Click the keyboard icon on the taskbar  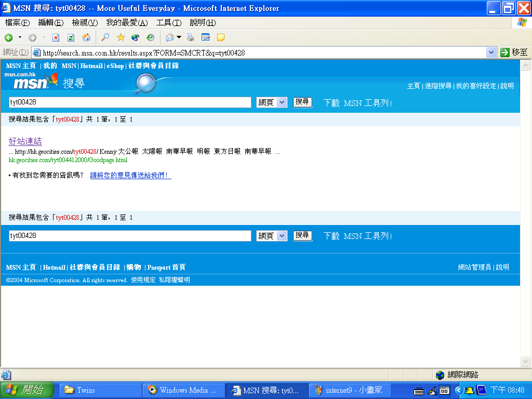tap(419, 391)
